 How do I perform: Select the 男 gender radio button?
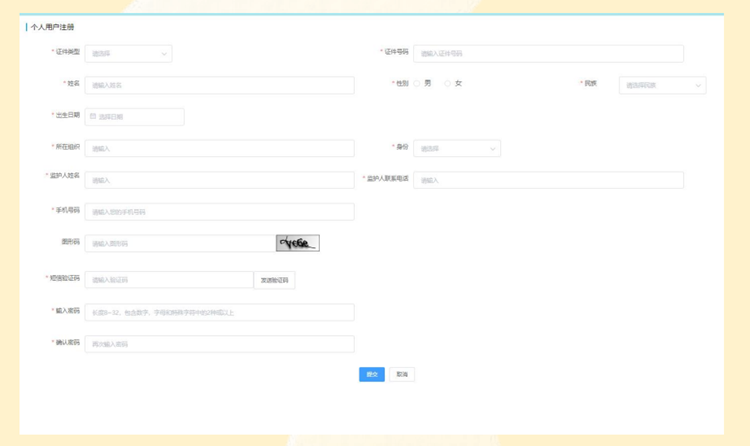417,84
